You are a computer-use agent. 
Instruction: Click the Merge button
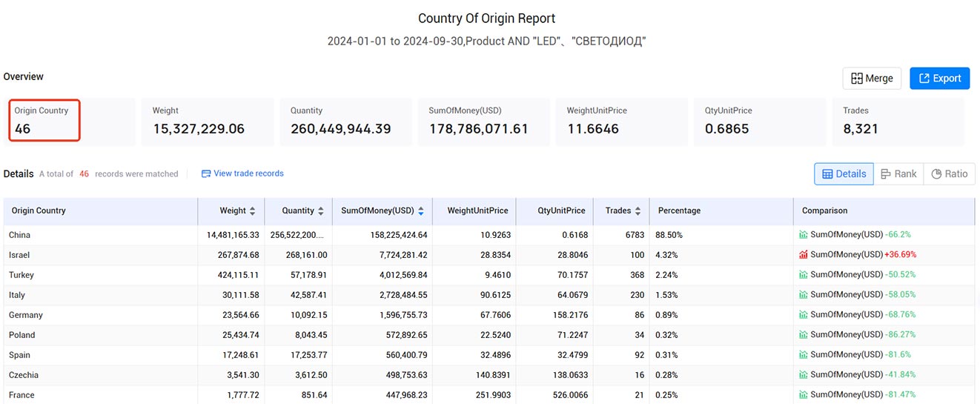pos(872,78)
